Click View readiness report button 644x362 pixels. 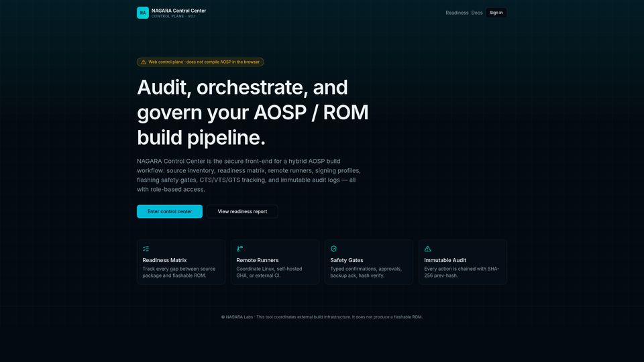(242, 211)
